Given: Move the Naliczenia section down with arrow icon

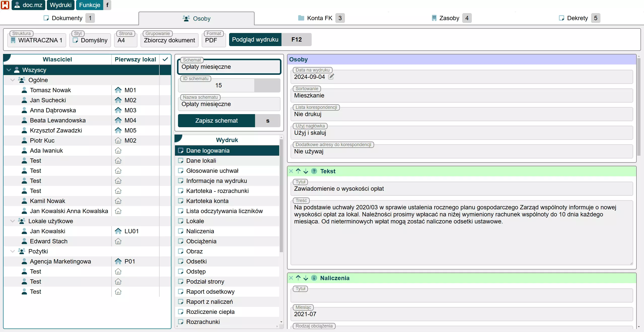Looking at the screenshot, I should point(306,278).
